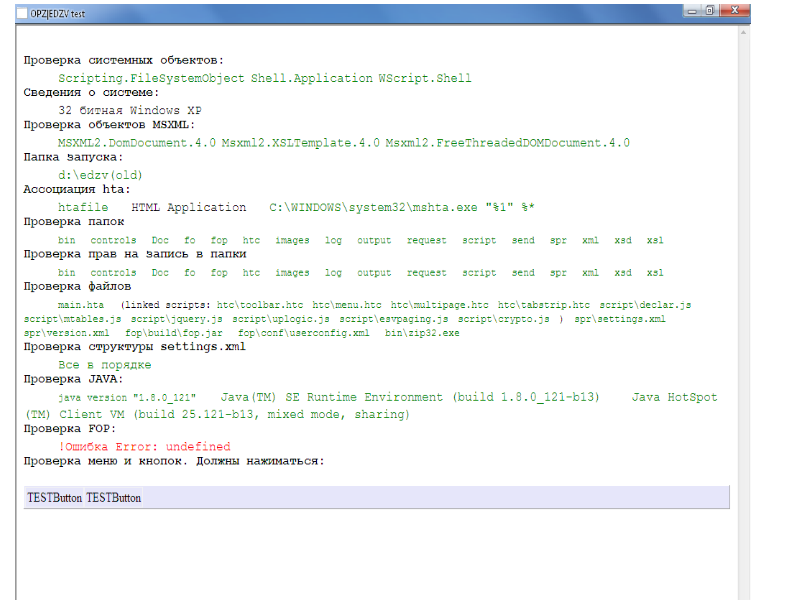Click 'Ассоциация hta:' heading

tap(77, 190)
